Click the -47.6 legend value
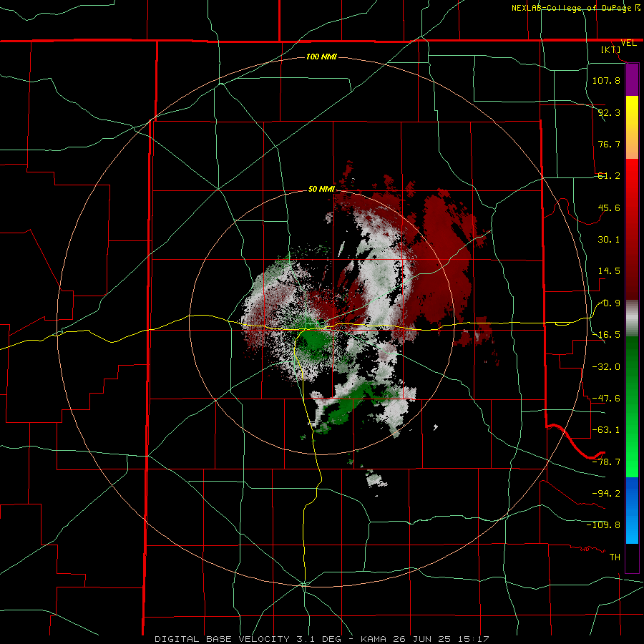The height and width of the screenshot is (644, 644). coord(606,399)
